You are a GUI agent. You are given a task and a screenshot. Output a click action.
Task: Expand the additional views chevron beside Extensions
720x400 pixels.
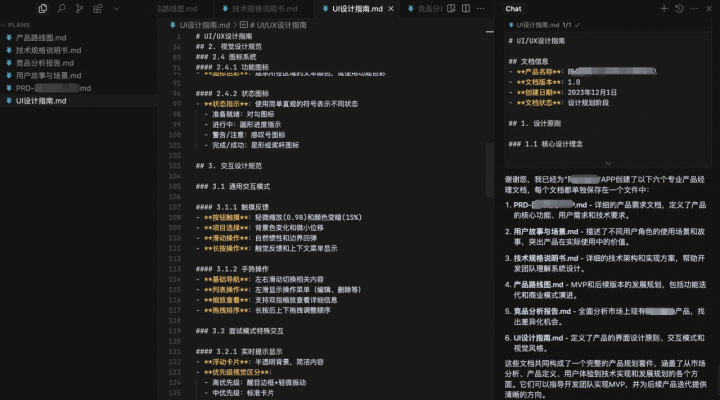pos(116,8)
